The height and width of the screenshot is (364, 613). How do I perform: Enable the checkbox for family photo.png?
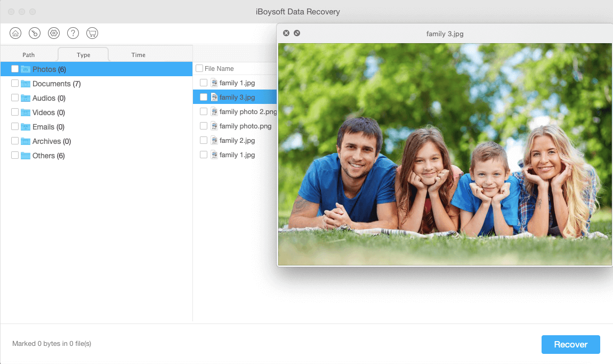point(203,126)
